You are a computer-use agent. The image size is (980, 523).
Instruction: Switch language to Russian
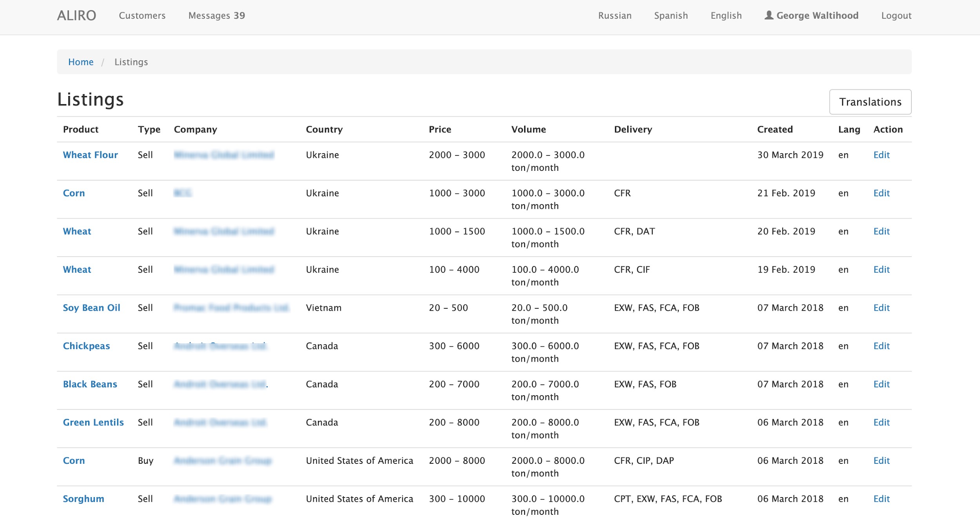pyautogui.click(x=615, y=16)
